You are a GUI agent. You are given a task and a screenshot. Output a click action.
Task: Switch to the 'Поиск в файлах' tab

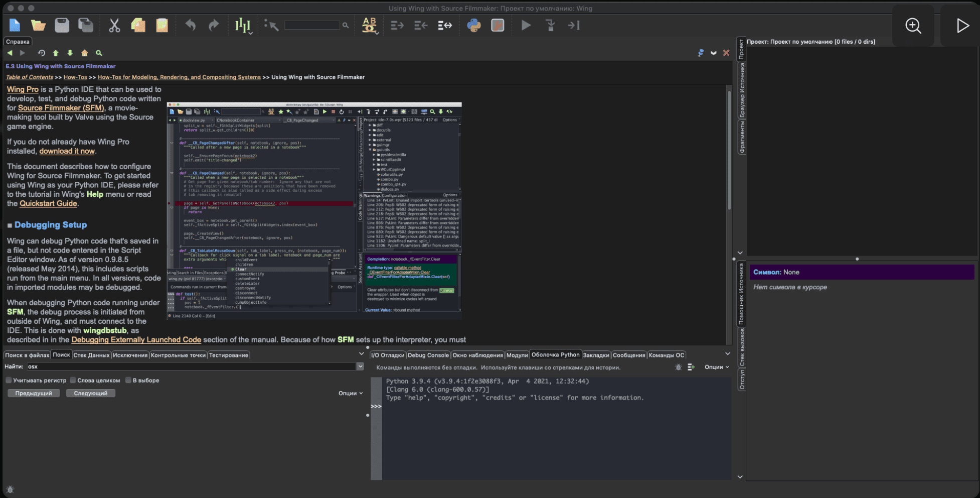(x=27, y=355)
